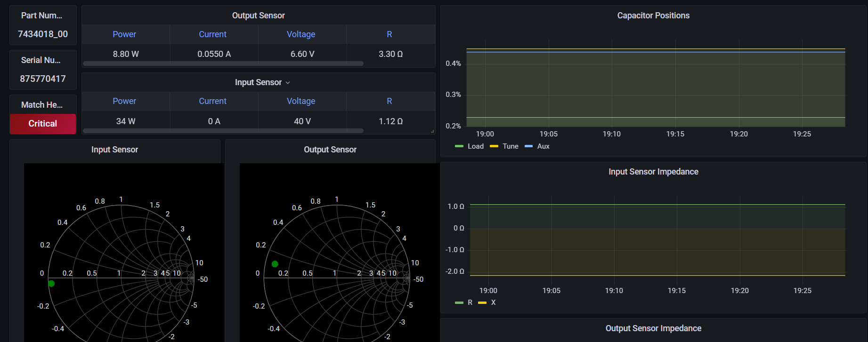Click the yellow Tune legend color swatch
The image size is (868, 342).
(494, 146)
